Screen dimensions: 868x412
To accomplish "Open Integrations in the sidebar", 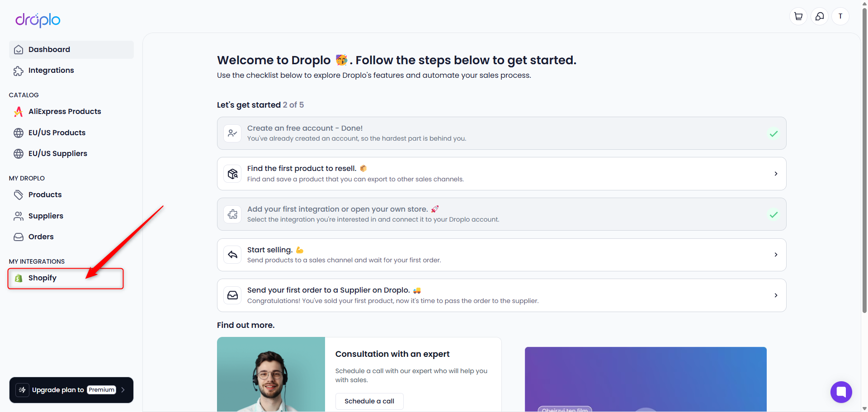I will click(71, 71).
